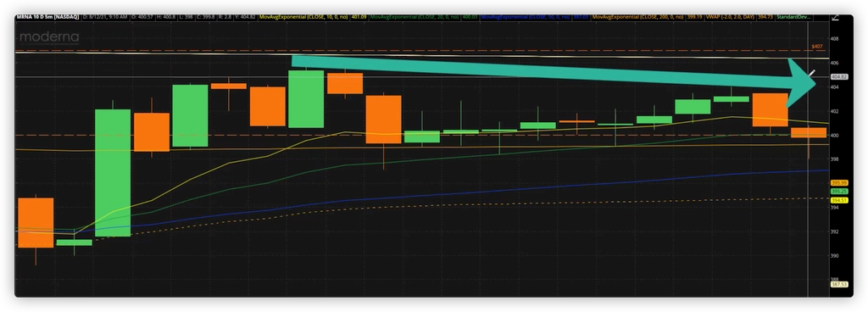Click the 387.53 price label on axis

click(x=840, y=284)
